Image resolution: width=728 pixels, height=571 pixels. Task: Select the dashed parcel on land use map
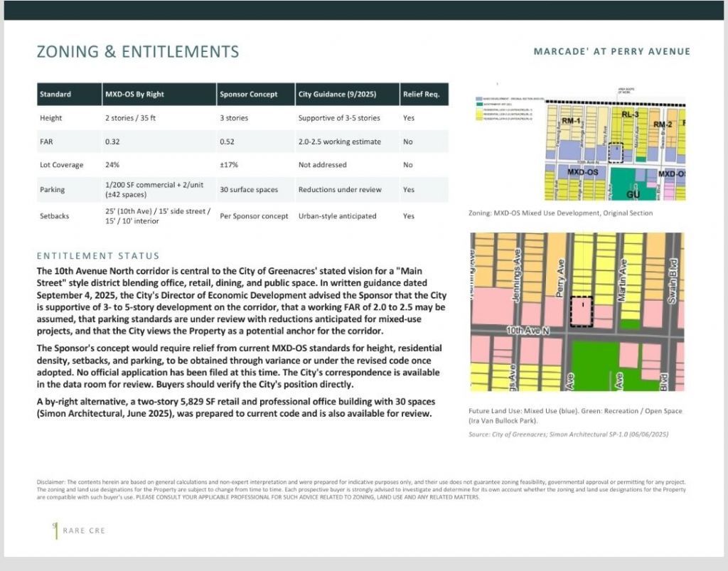coord(582,311)
